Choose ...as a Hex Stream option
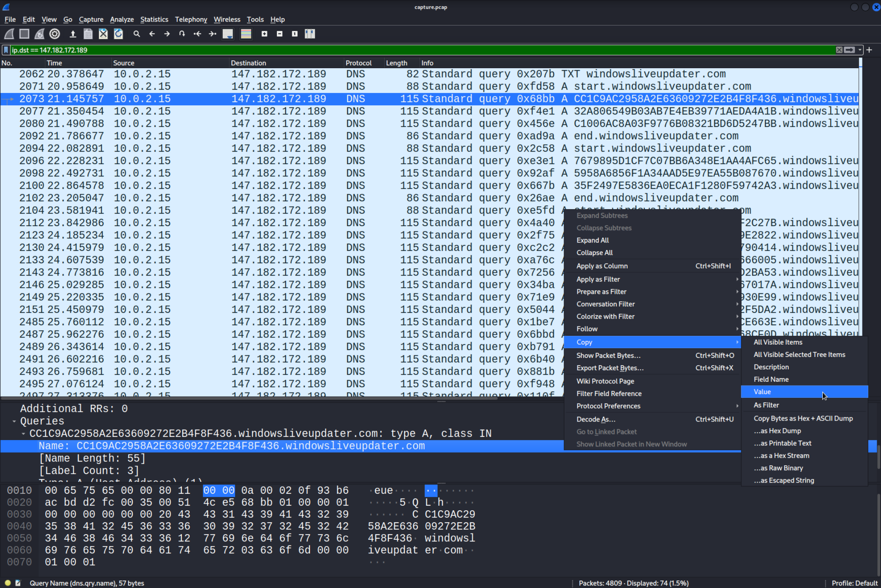This screenshot has height=588, width=881. pyautogui.click(x=804, y=455)
